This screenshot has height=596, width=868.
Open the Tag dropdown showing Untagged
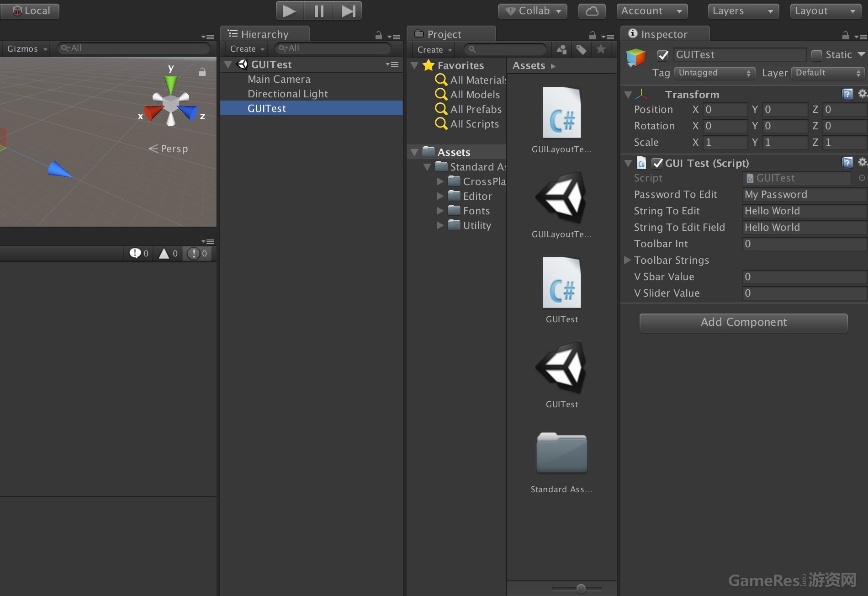pyautogui.click(x=715, y=73)
